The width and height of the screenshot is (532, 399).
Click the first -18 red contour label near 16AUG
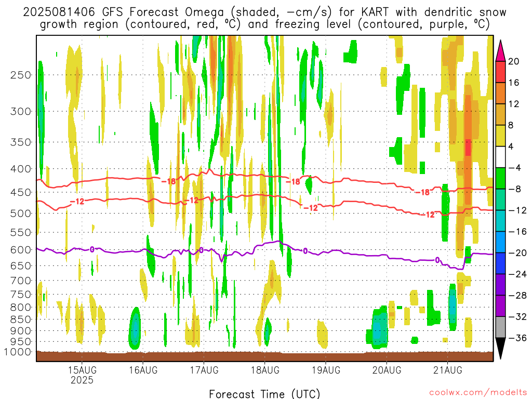pyautogui.click(x=168, y=181)
